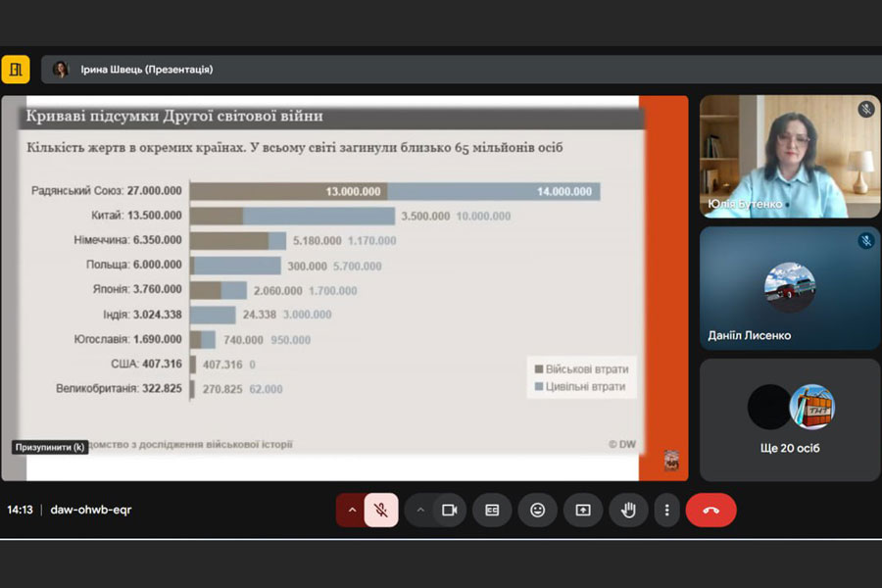Click muted mic icon on Данііл Лисенко tile
Screen dimensions: 882x588
point(866,241)
